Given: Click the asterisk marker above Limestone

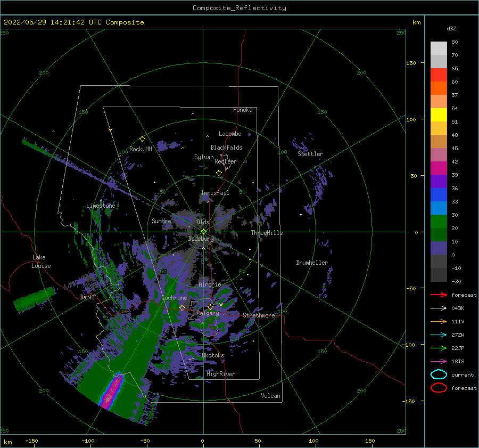Looking at the screenshot, I should (101, 201).
